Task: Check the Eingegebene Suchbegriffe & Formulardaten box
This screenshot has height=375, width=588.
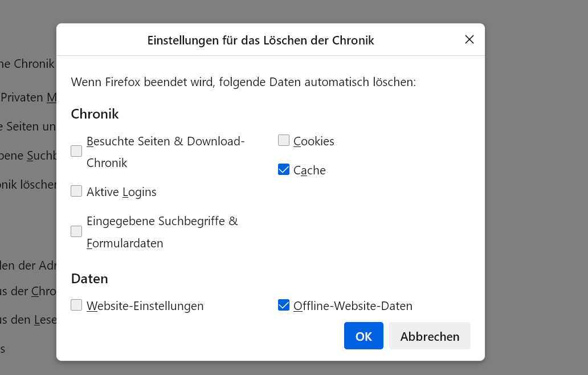Action: tap(76, 231)
